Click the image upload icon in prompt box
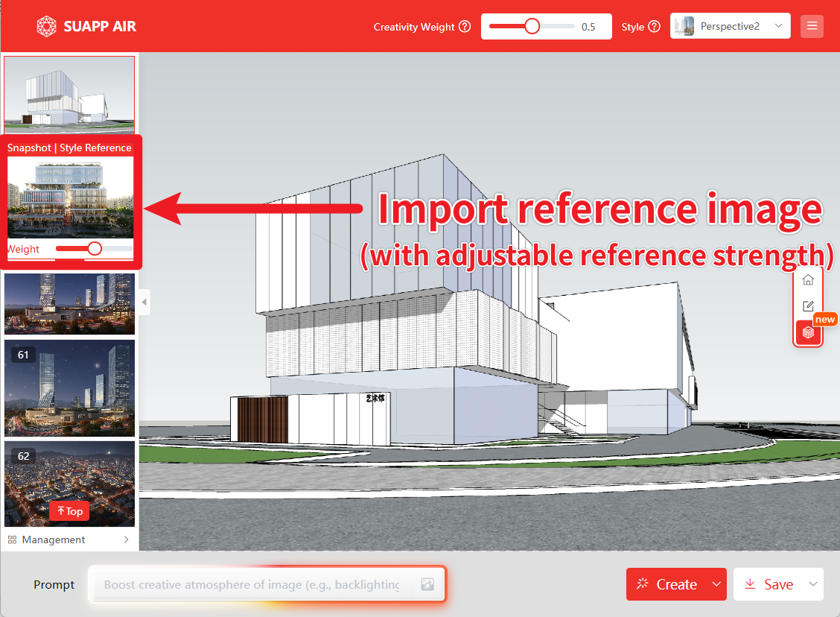The width and height of the screenshot is (840, 617). point(427,585)
